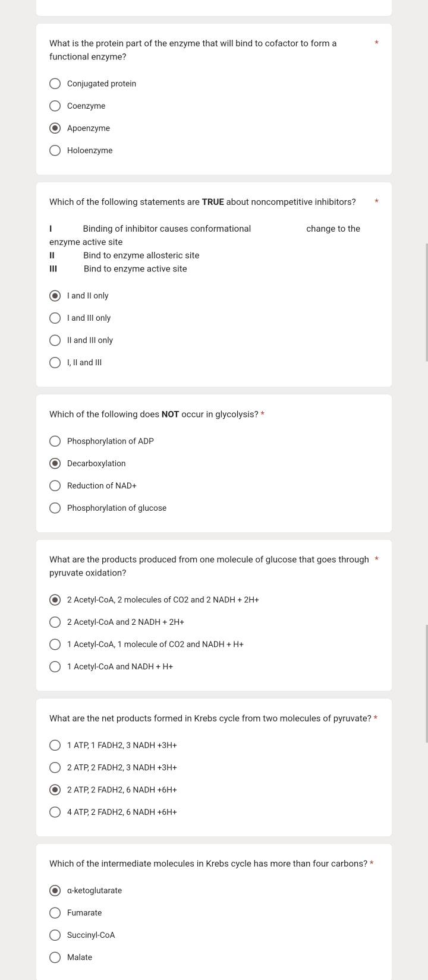This screenshot has height=980, width=428.
Task: Select α-ketoglutarate in Krebs cycle question
Action: coord(55,890)
